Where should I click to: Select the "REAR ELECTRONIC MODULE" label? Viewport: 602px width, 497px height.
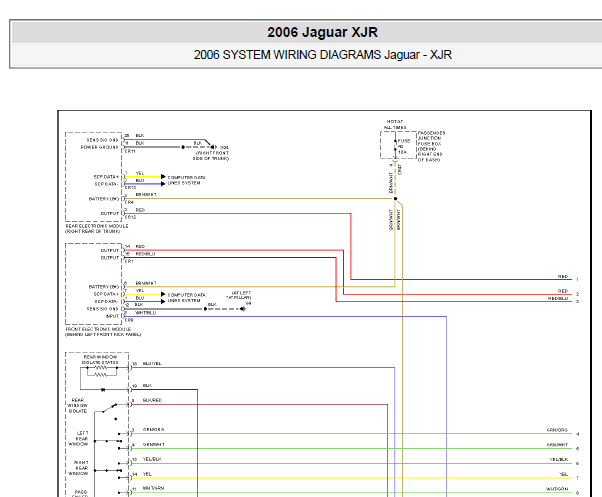point(97,226)
